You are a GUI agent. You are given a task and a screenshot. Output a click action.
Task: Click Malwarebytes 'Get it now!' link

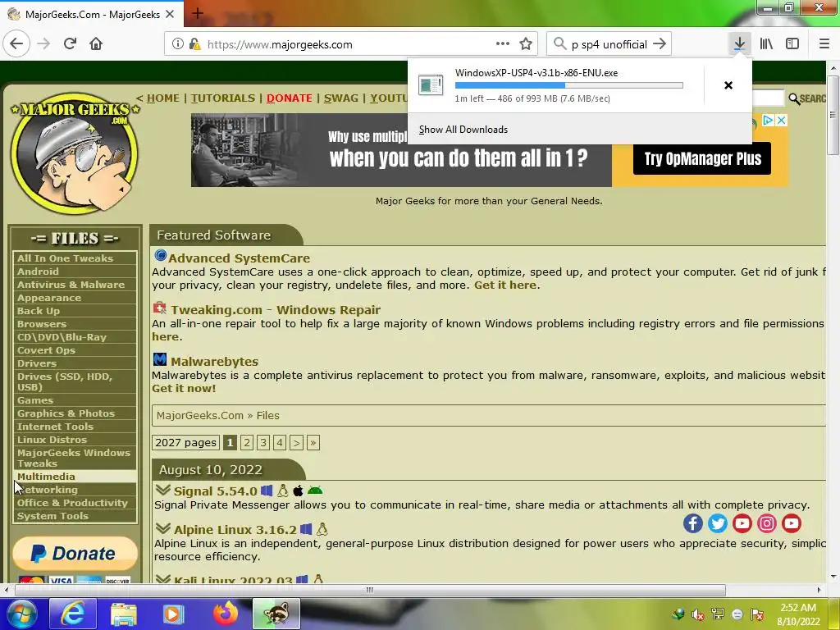[184, 388]
